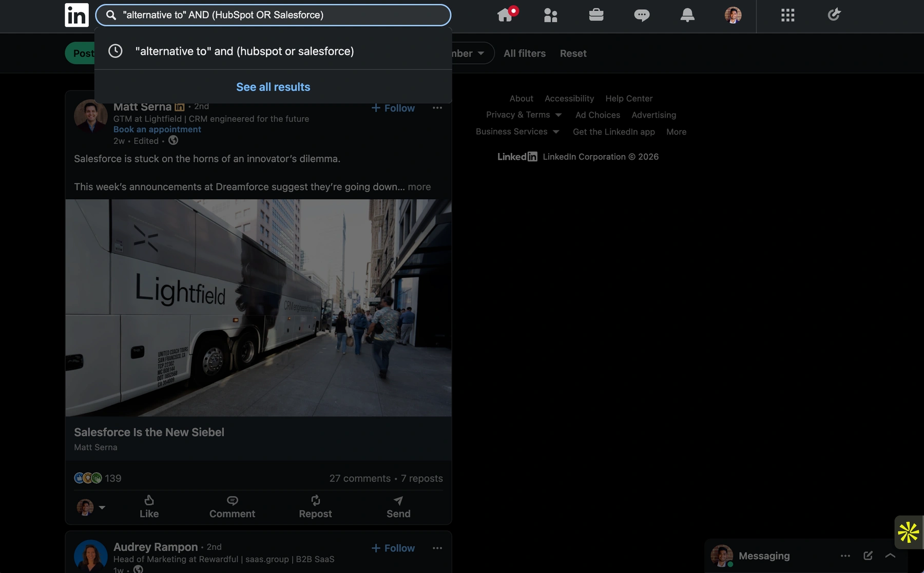Reset the search filters
This screenshot has height=573, width=924.
573,53
